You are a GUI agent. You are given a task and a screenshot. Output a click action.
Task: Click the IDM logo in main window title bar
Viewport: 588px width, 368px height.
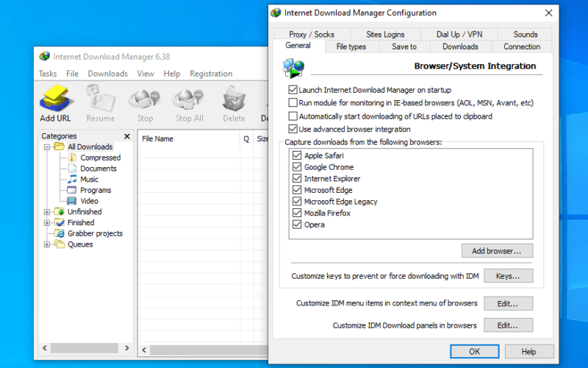coord(45,57)
